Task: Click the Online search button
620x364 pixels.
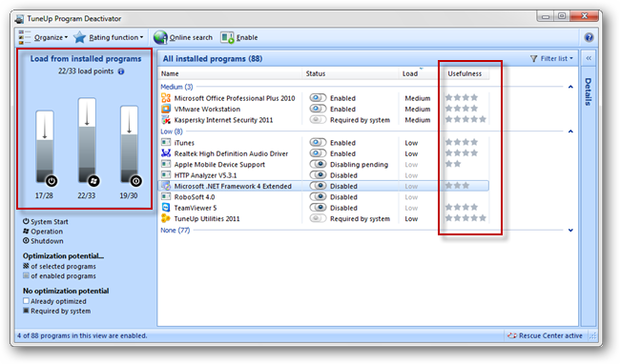Action: click(183, 37)
